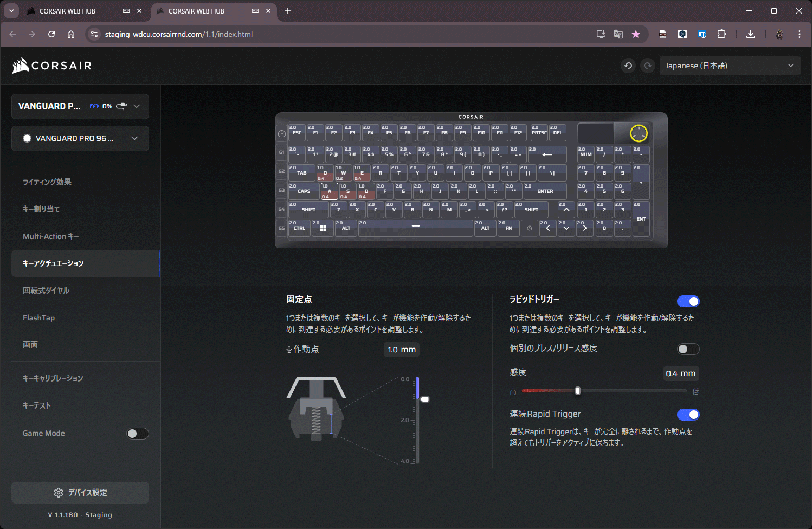This screenshot has width=812, height=529.
Task: Click the redo arrow icon in header
Action: tap(647, 66)
